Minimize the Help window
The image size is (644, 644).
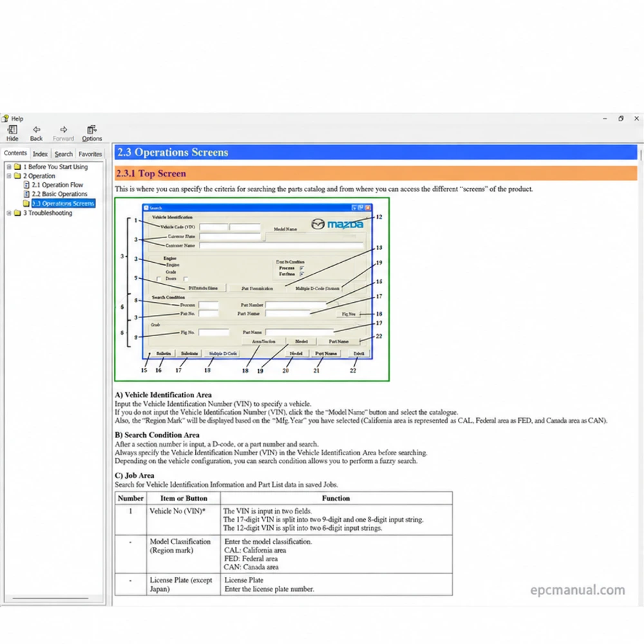pyautogui.click(x=605, y=118)
